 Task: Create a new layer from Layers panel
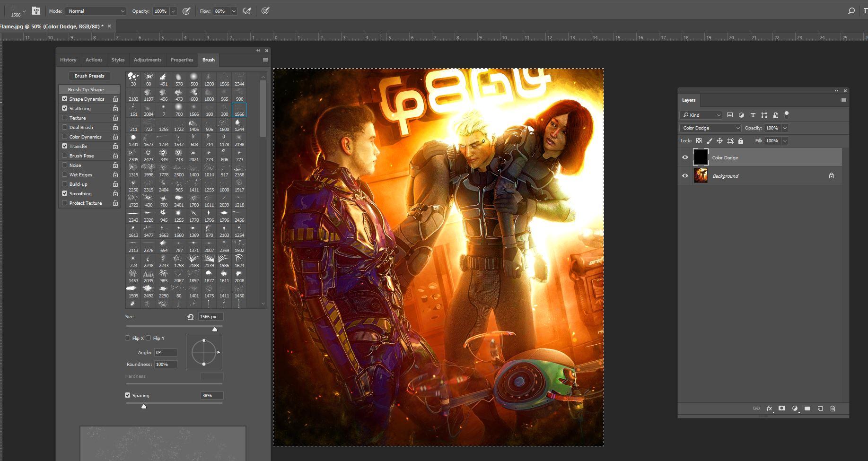tap(820, 409)
